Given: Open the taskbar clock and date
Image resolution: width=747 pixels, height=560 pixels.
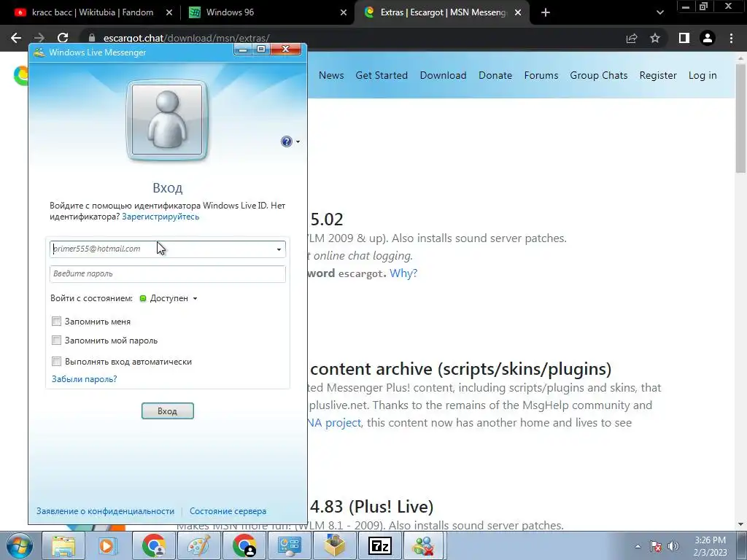Looking at the screenshot, I should point(711,546).
